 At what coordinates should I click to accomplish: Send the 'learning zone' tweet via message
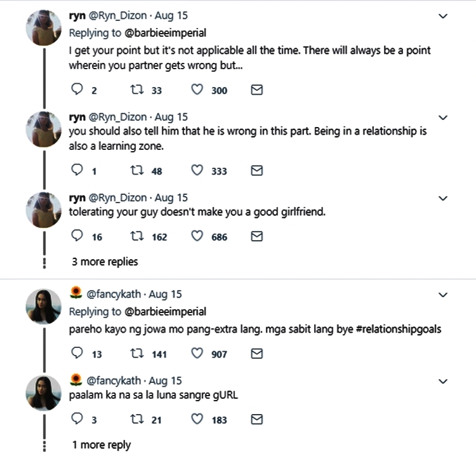click(x=256, y=170)
